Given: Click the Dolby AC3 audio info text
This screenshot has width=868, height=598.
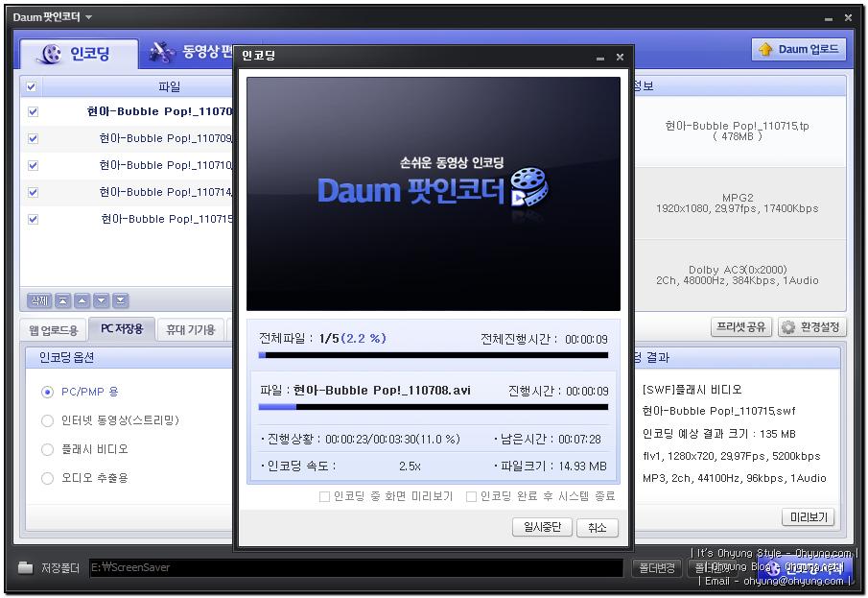Looking at the screenshot, I should pos(738,275).
